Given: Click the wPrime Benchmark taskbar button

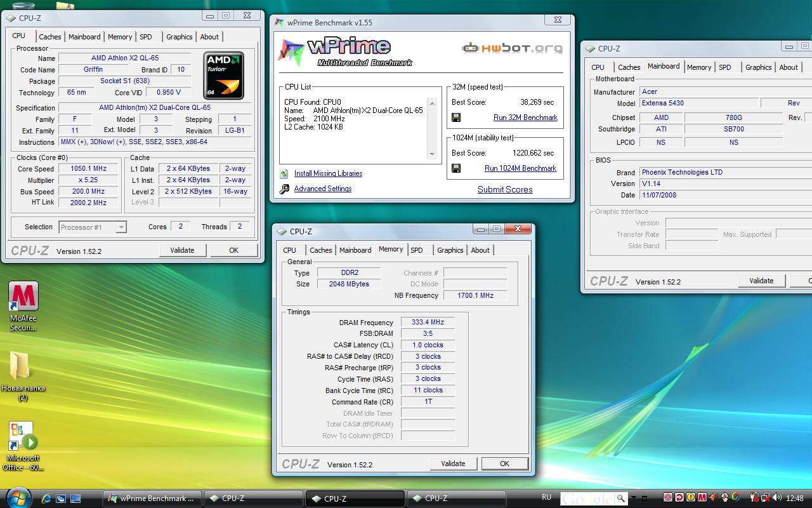Looking at the screenshot, I should [152, 498].
